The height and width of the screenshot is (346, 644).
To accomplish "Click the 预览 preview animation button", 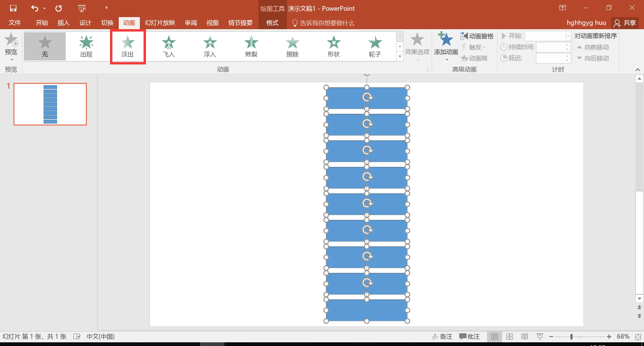I will pos(11,46).
